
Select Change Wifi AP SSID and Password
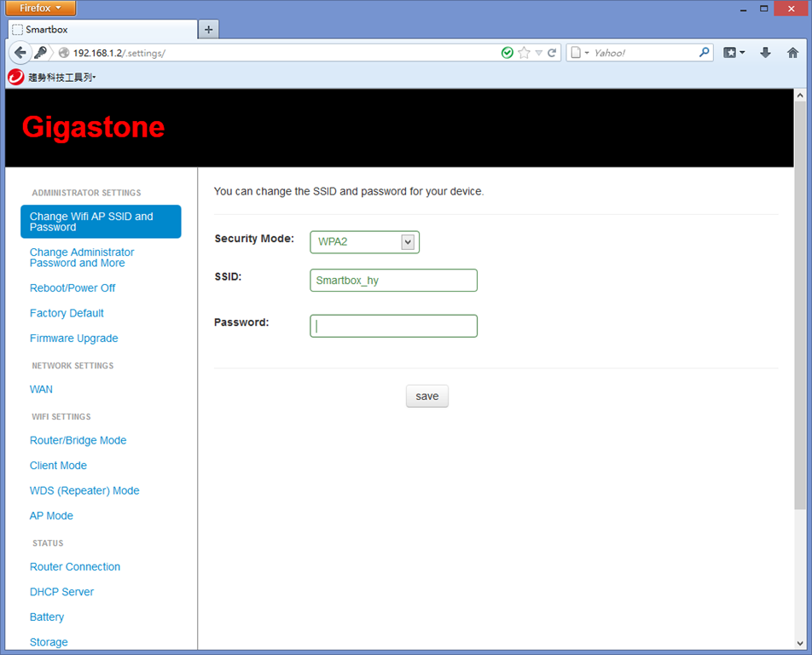(x=101, y=222)
